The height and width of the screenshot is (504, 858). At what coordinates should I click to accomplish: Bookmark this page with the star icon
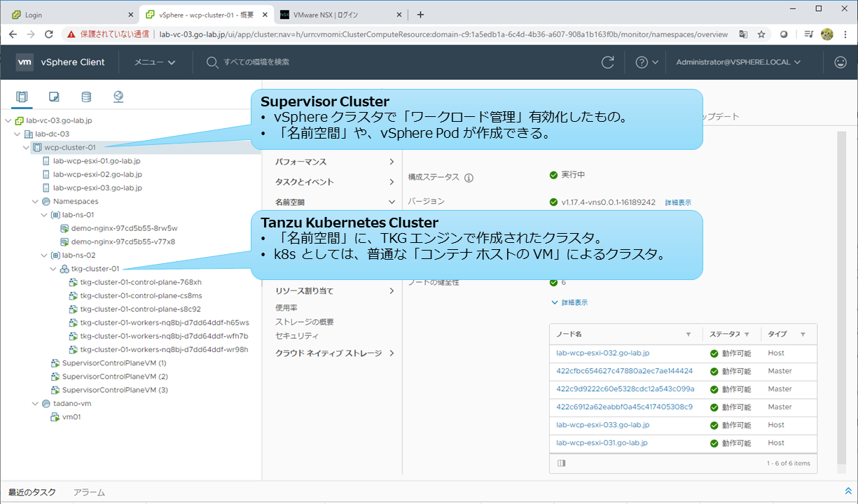click(x=761, y=34)
